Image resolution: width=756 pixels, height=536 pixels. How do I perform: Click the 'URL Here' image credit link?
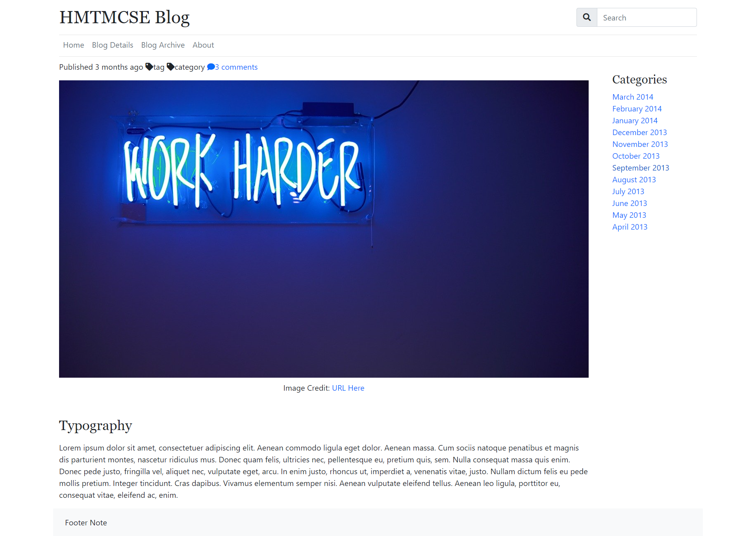pyautogui.click(x=348, y=388)
